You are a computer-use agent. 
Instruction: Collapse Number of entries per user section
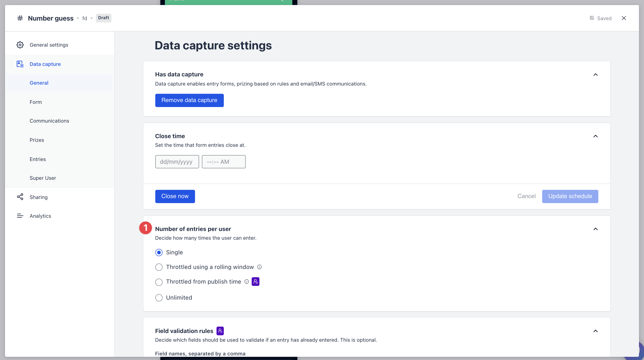596,229
